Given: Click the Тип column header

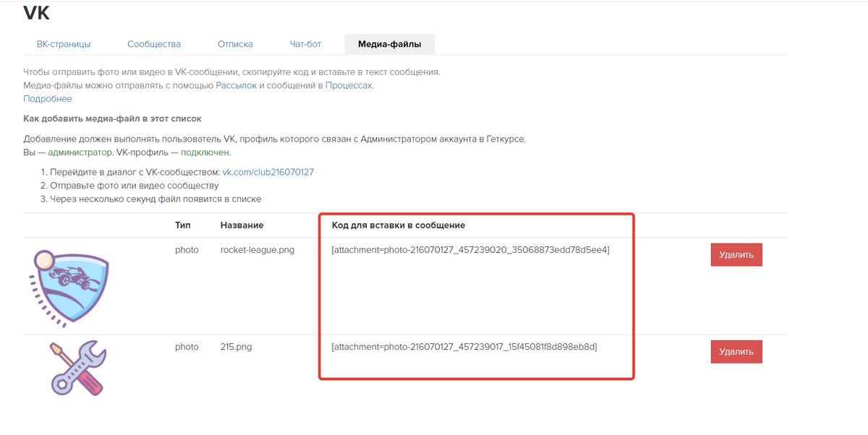Looking at the screenshot, I should click(182, 225).
